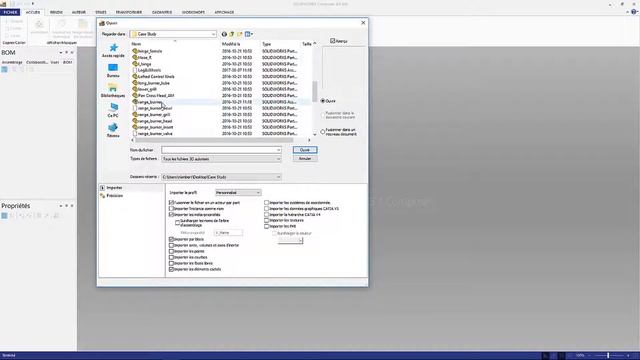Image resolution: width=640 pixels, height=360 pixels.
Task: Open Bureau location
Action: [x=113, y=71]
